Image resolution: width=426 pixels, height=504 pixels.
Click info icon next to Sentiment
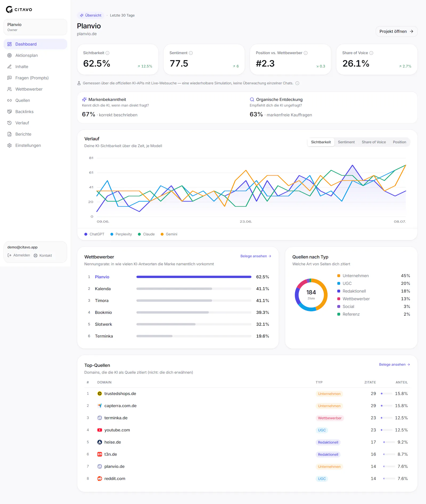pos(191,53)
